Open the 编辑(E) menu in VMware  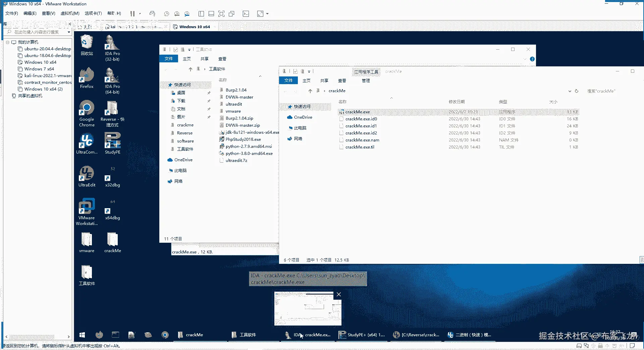30,13
